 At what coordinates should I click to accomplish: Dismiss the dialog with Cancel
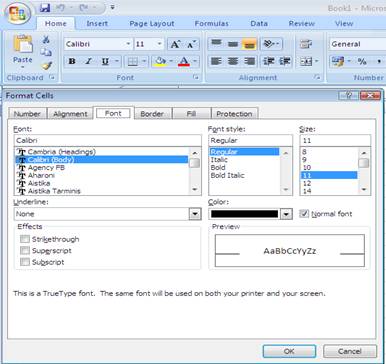pyautogui.click(x=350, y=351)
